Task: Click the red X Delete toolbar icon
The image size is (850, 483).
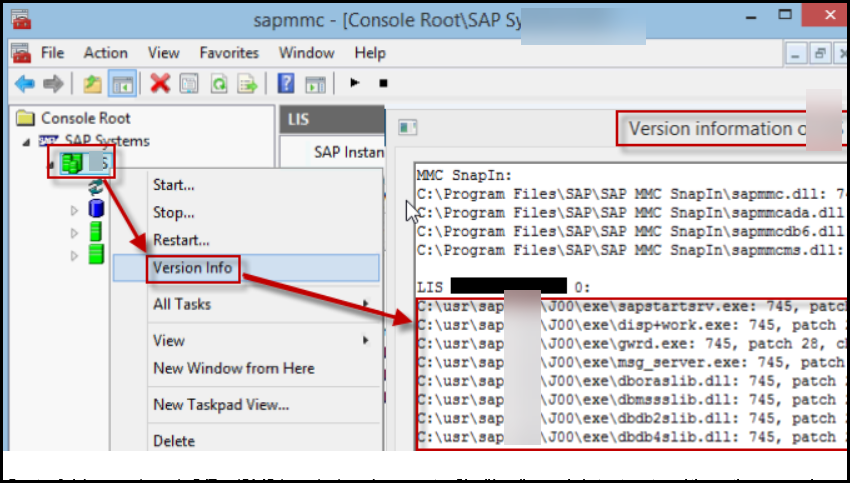Action: pyautogui.click(x=160, y=84)
